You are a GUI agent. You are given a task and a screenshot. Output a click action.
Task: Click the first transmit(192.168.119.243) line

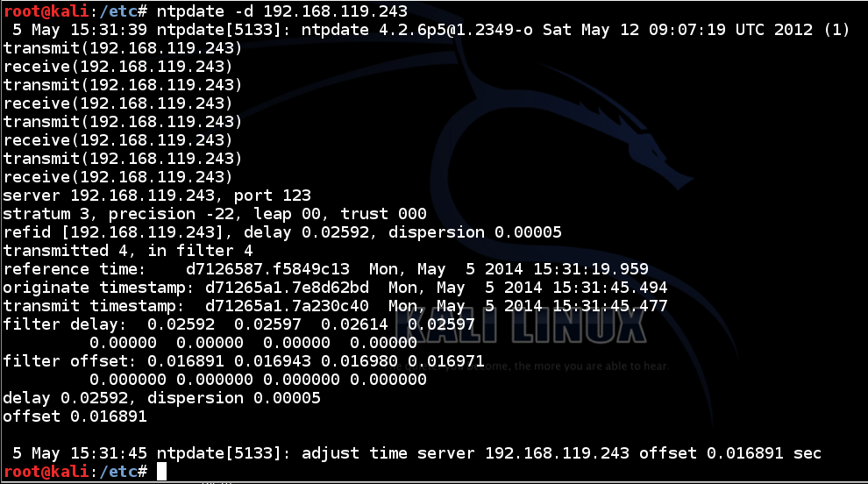pyautogui.click(x=123, y=48)
